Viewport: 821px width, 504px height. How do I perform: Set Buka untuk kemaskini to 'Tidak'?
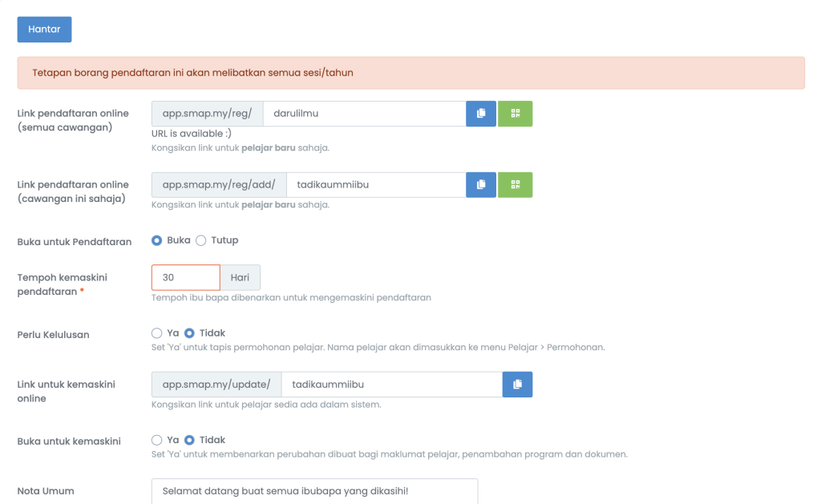coord(190,440)
